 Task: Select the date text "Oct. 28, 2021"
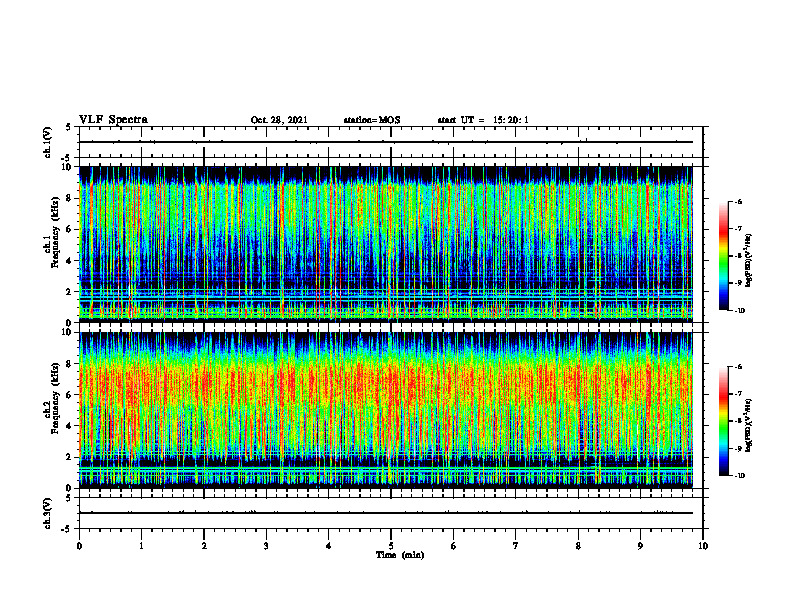(x=279, y=120)
